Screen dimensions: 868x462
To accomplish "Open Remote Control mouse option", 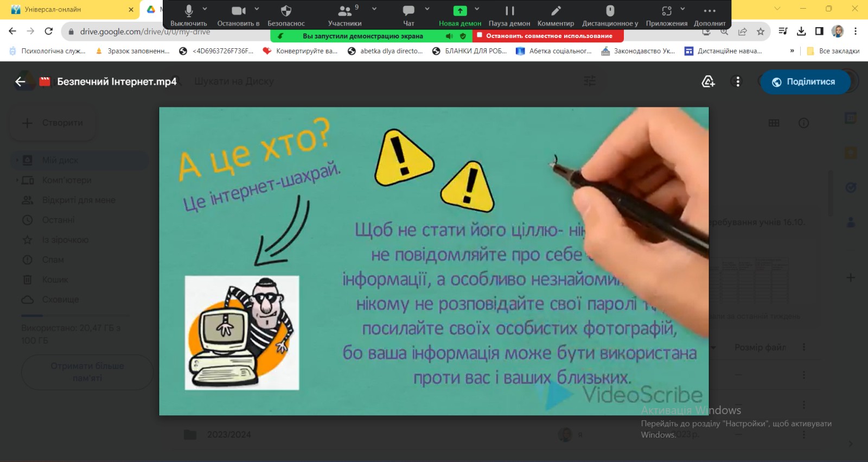I will 610,15.
